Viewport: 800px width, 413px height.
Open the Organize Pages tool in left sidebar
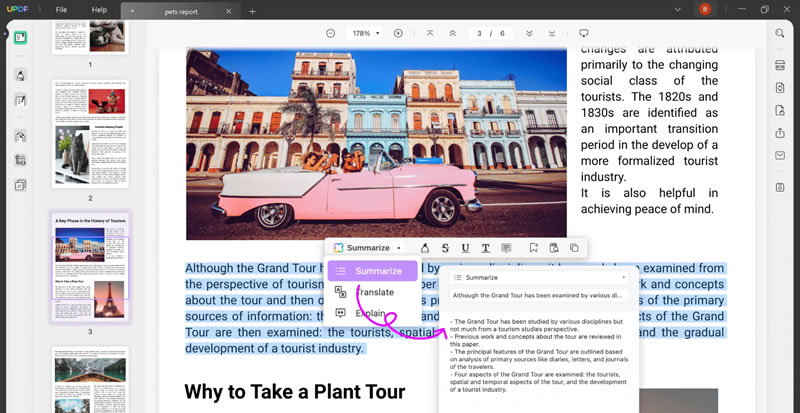point(20,136)
